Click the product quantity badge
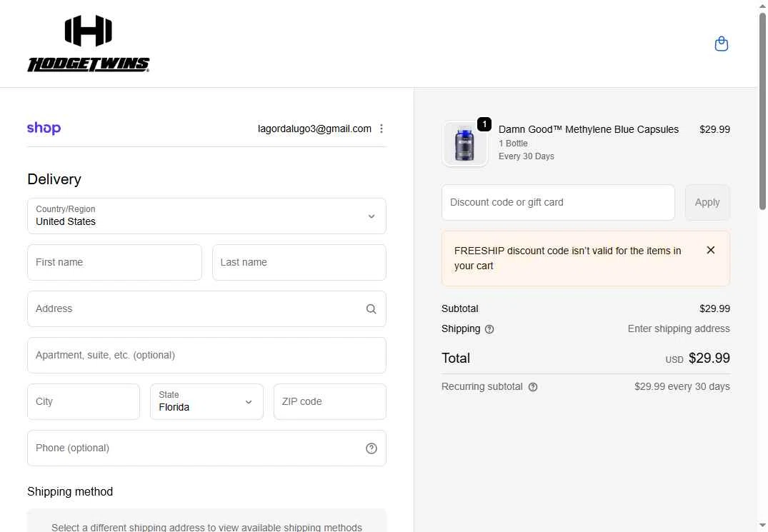The height and width of the screenshot is (532, 768). (x=484, y=124)
